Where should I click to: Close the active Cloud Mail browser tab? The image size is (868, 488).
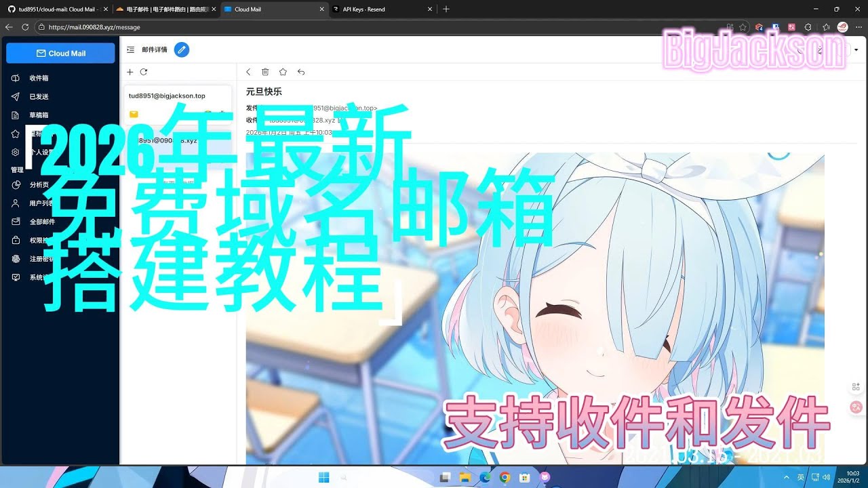coord(321,9)
